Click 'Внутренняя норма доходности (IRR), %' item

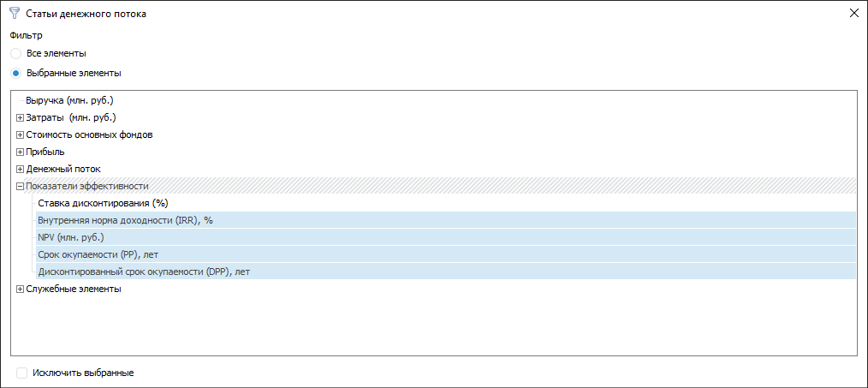125,220
